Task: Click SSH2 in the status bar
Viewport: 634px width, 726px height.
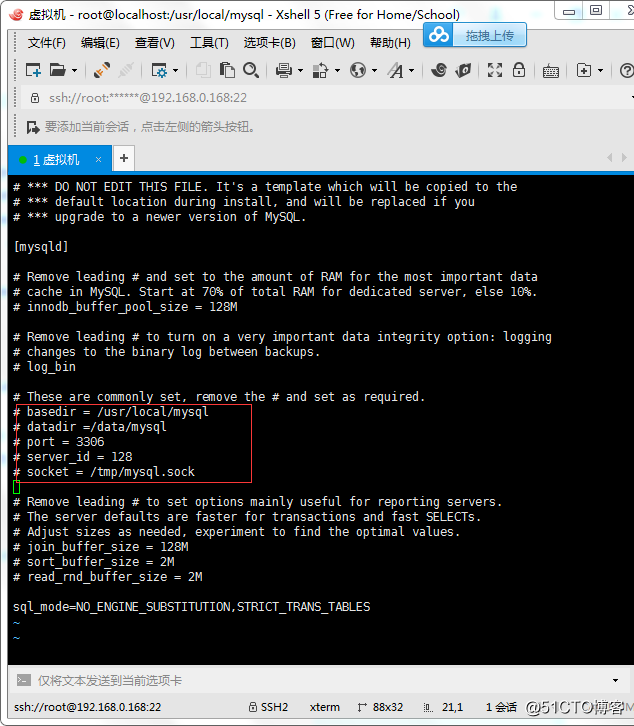Action: (268, 707)
